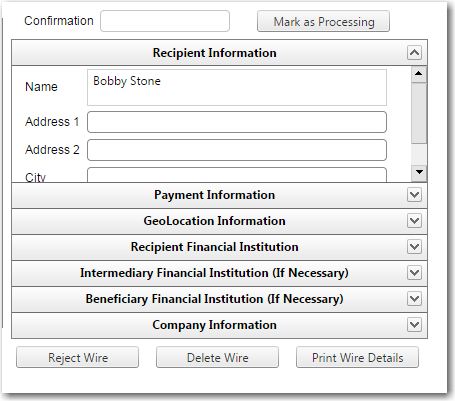Focus the City input field
The width and height of the screenshot is (455, 401).
(x=237, y=175)
